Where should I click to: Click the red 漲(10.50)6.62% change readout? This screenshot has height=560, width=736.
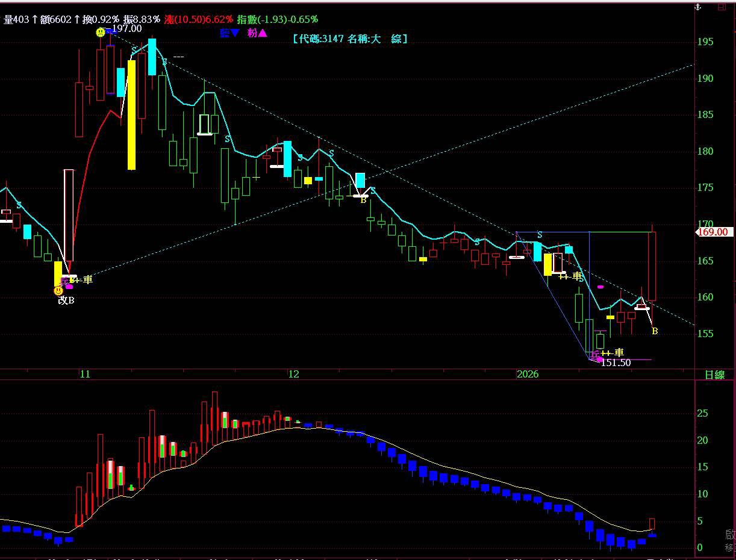[x=199, y=20]
